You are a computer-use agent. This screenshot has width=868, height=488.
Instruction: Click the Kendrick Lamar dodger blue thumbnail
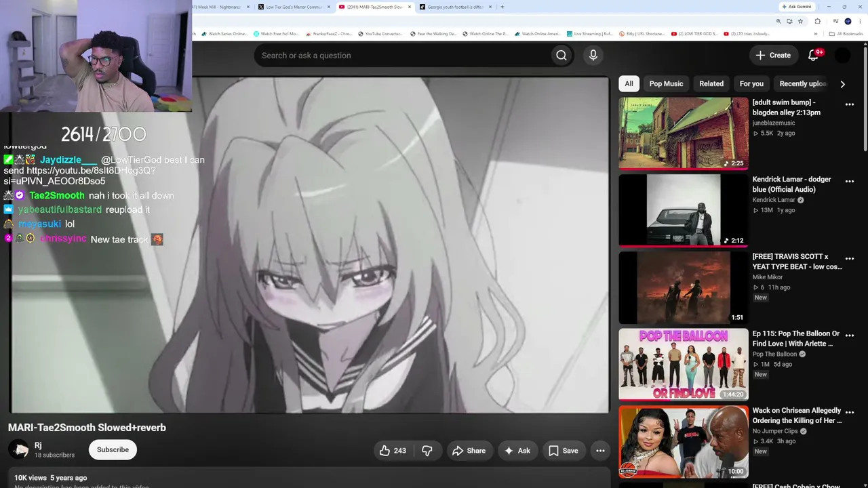tap(684, 210)
